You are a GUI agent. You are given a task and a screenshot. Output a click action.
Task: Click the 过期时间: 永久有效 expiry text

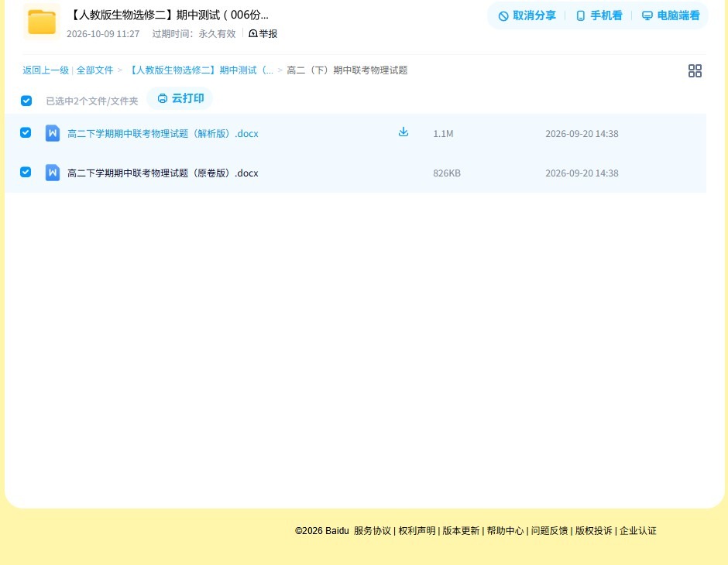click(x=194, y=34)
